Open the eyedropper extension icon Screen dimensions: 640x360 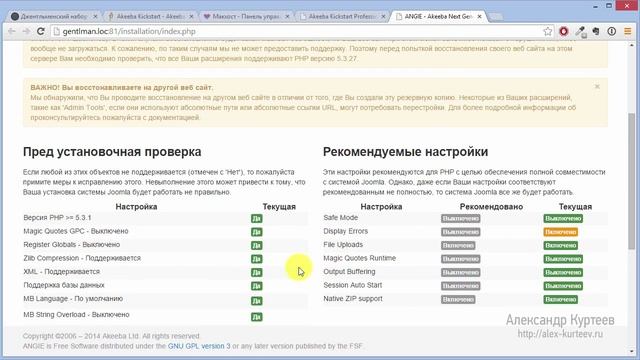pos(580,32)
